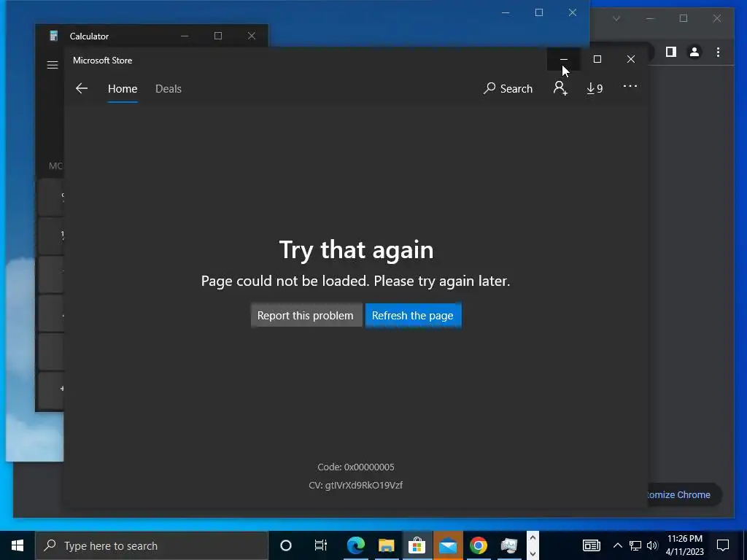Screen dimensions: 747x560
Task: Open volume control speaker icon
Action: click(652, 545)
